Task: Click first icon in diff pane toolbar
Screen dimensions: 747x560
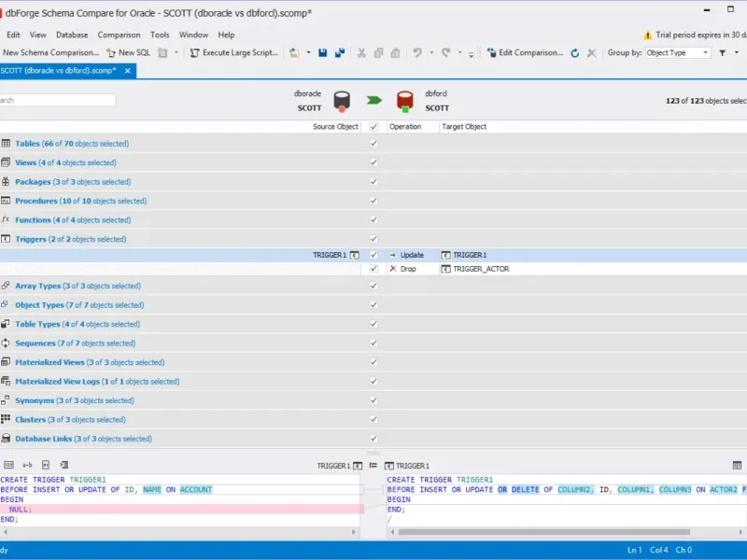Action: (8, 465)
